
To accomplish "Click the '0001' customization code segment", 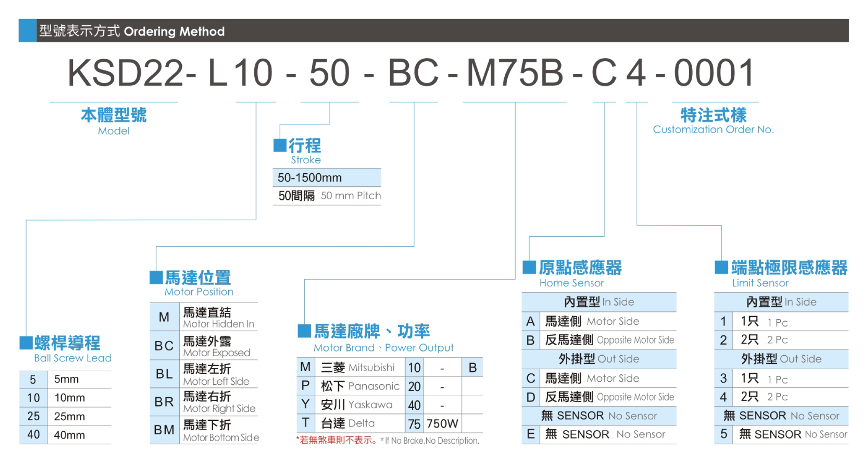I will (714, 73).
